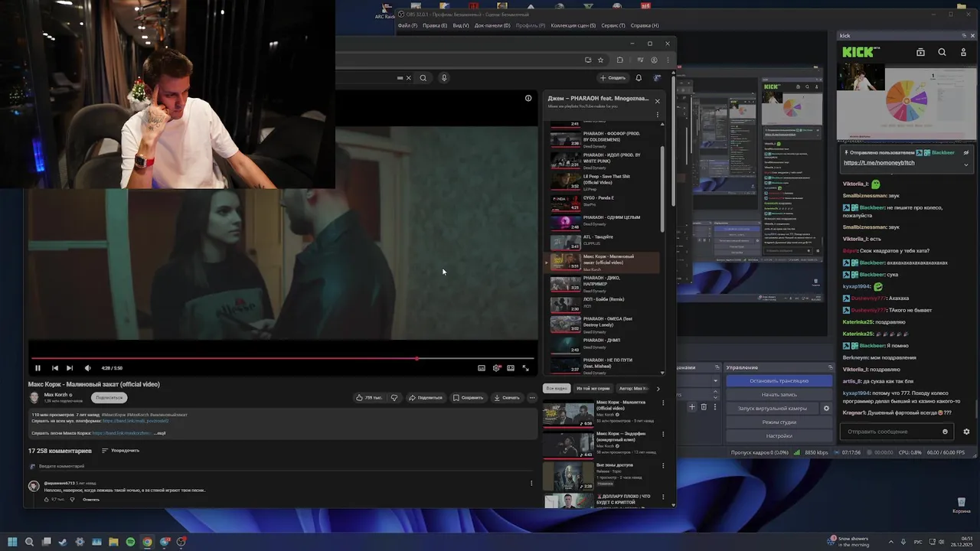Image resolution: width=980 pixels, height=551 pixels.
Task: Activate YouTube voice search microphone
Action: (x=444, y=77)
